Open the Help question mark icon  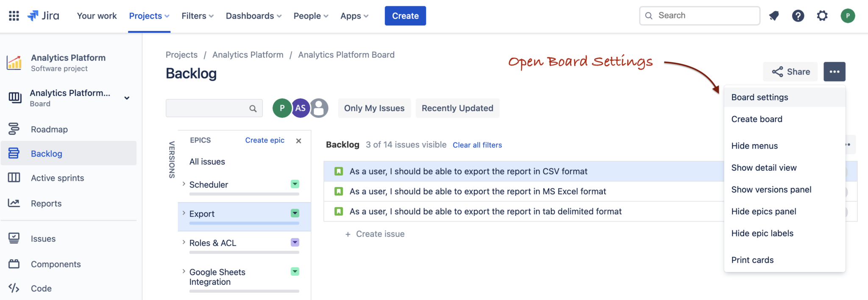(x=798, y=16)
